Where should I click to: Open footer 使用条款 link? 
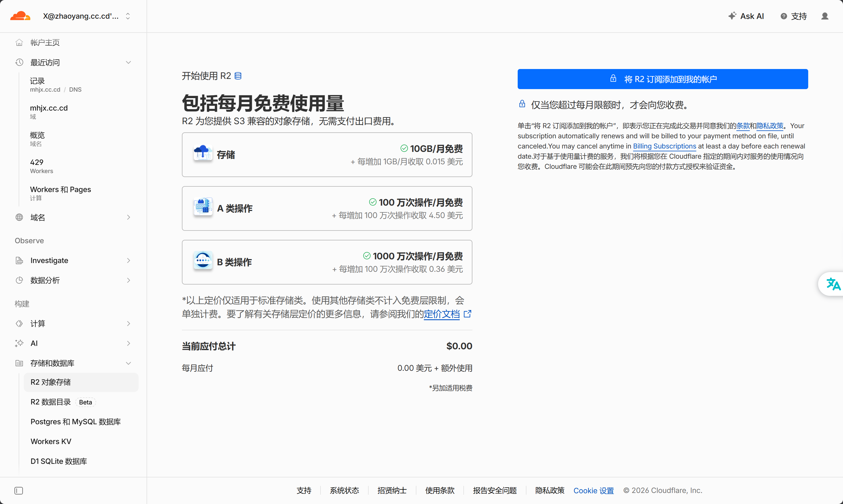click(x=440, y=490)
